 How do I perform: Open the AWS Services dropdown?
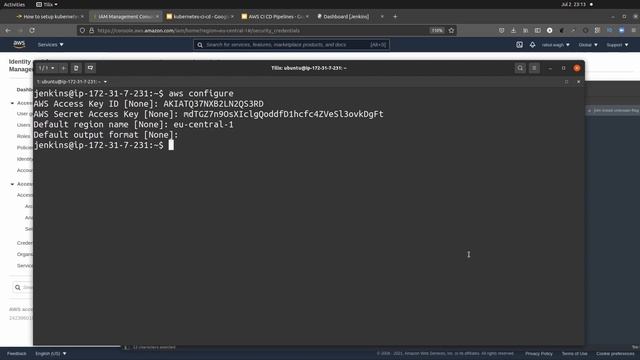(x=51, y=44)
